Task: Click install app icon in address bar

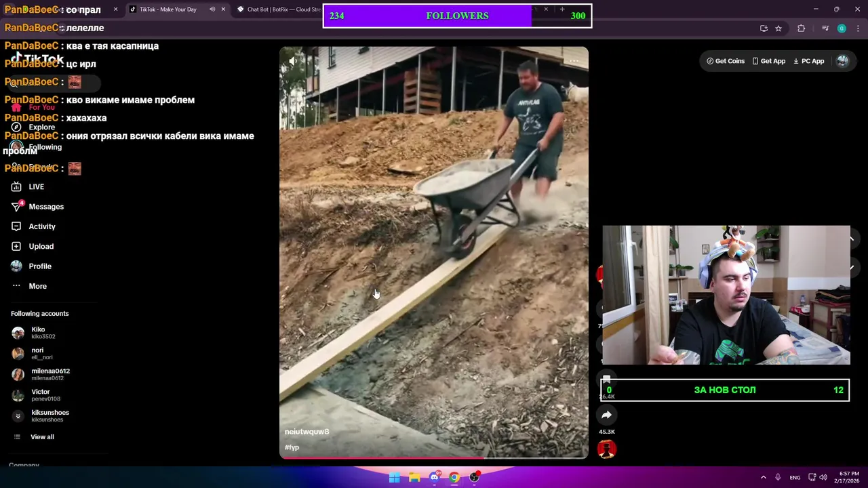Action: point(764,28)
